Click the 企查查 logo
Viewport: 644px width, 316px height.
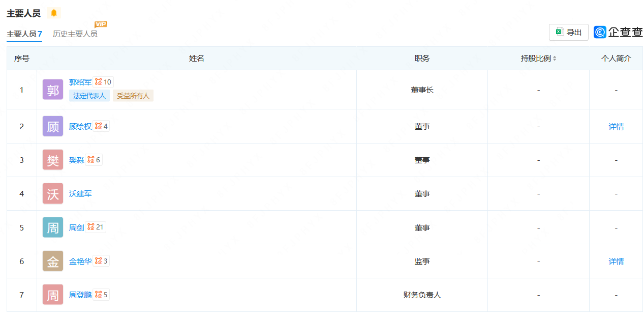coord(618,32)
